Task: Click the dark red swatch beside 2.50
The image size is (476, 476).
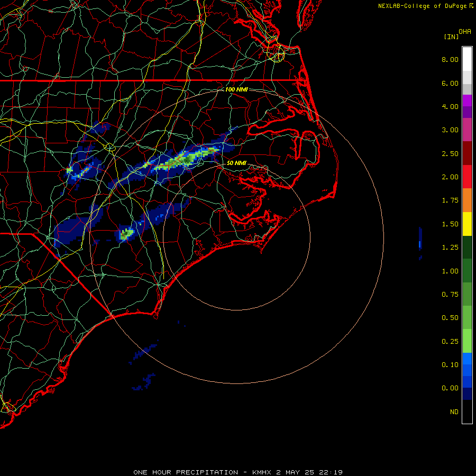Action: tap(467, 153)
